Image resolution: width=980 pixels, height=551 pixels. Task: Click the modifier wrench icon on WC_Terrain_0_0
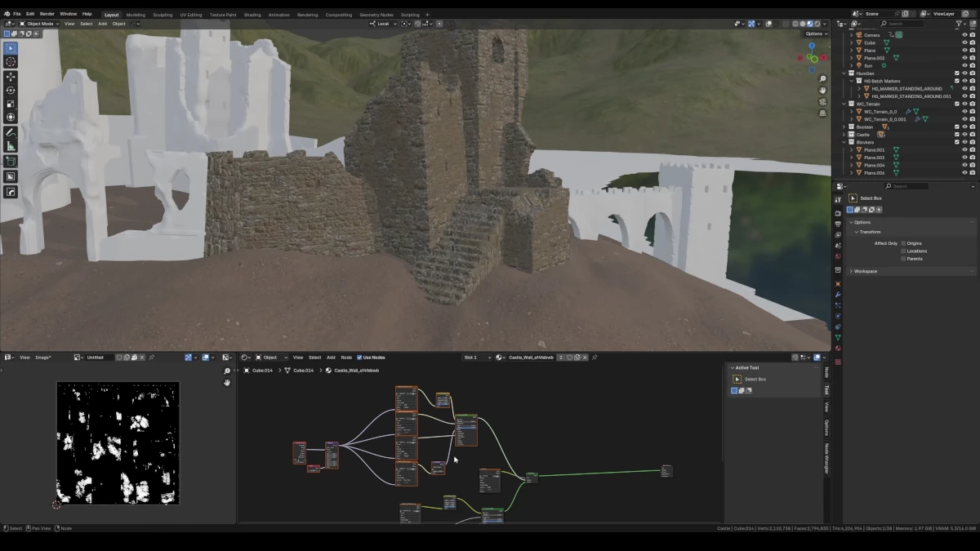[x=908, y=112]
